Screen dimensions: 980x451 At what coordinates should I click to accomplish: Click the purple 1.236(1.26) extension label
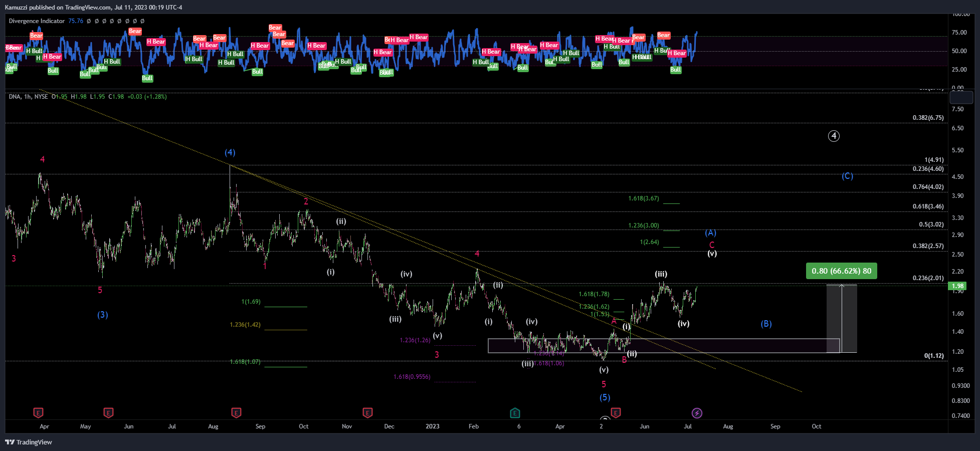[x=415, y=340]
